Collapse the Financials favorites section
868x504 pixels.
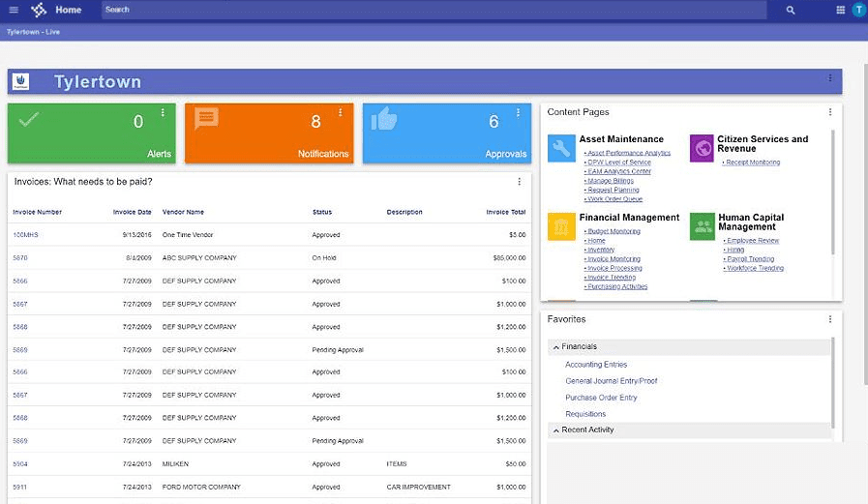coord(555,346)
